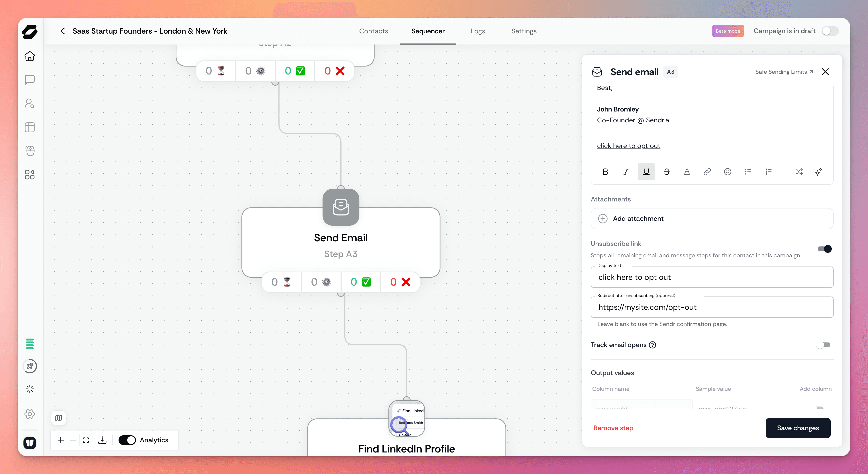The width and height of the screenshot is (868, 474).
Task: Click the 'click here to opt out' link
Action: pos(629,146)
